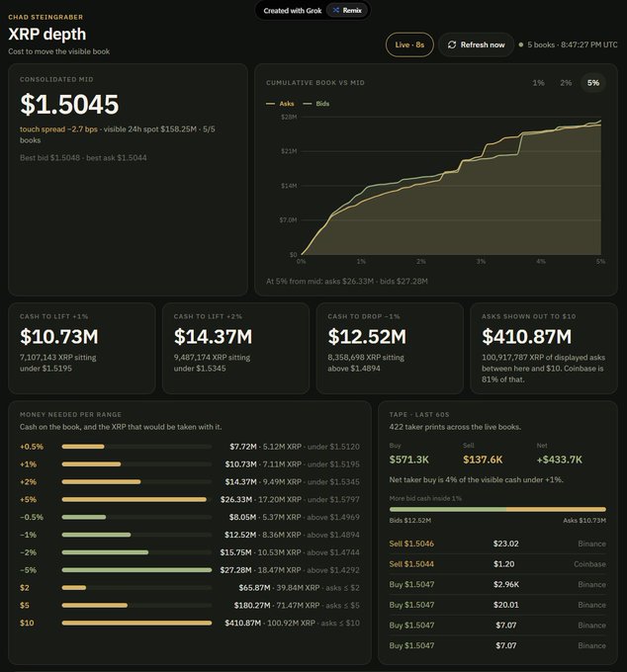
Task: Toggle the Bids series in chart legend
Action: 316,104
